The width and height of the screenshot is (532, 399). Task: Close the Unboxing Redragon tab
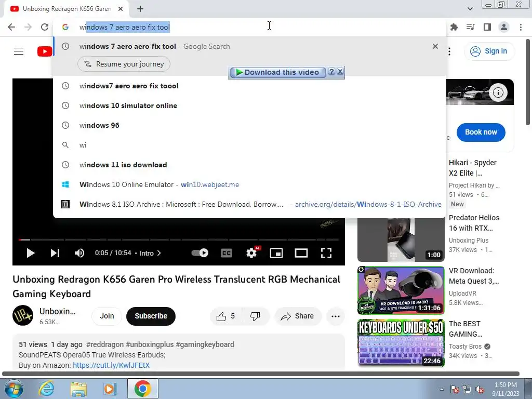click(x=121, y=9)
